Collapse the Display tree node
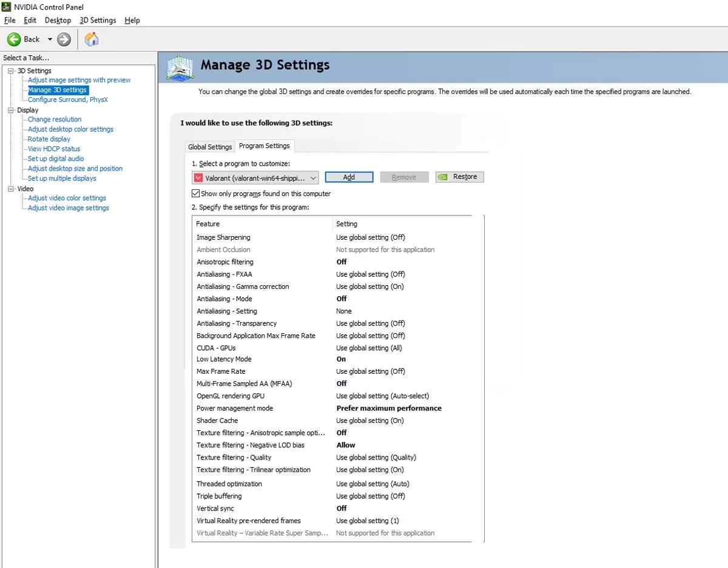The width and height of the screenshot is (728, 568). pyautogui.click(x=11, y=110)
